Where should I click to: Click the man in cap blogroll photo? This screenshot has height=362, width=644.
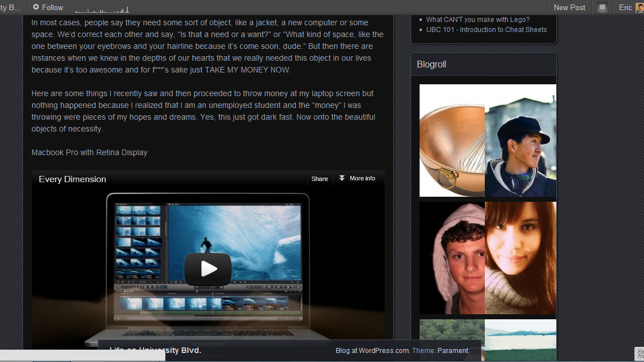pos(520,141)
